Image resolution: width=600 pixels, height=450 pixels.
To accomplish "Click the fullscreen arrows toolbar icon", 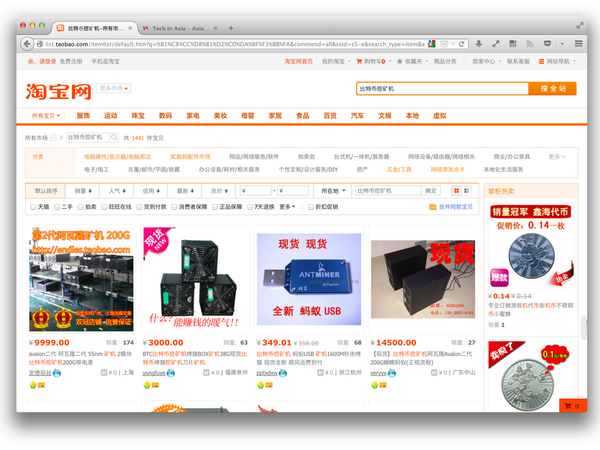I will [496, 44].
